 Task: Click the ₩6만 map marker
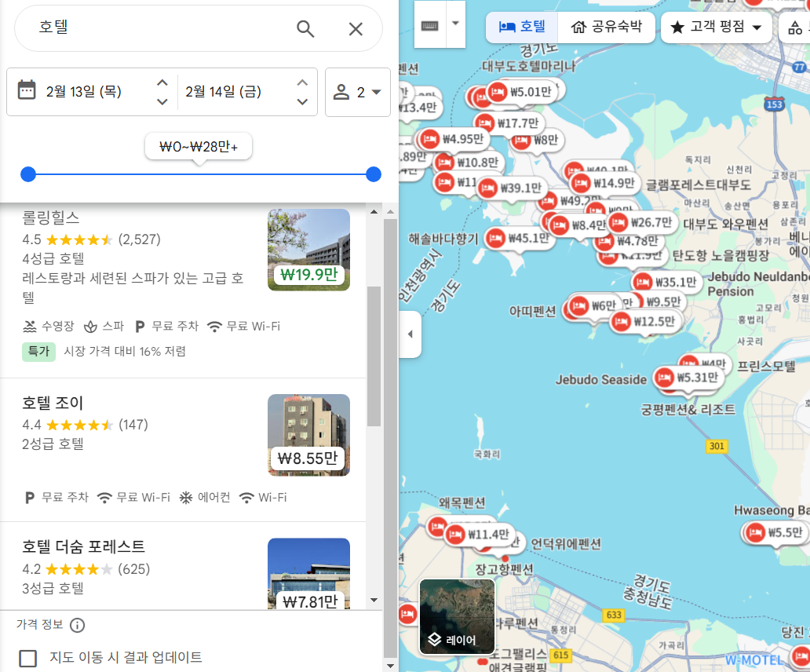[594, 306]
